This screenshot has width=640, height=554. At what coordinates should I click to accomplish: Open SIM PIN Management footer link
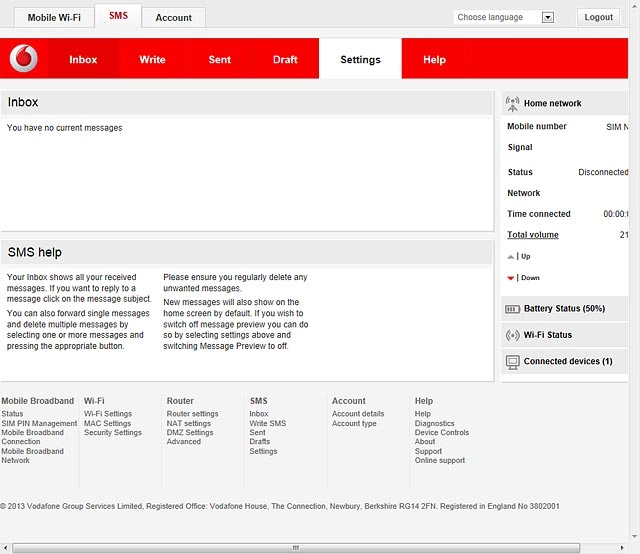(39, 423)
